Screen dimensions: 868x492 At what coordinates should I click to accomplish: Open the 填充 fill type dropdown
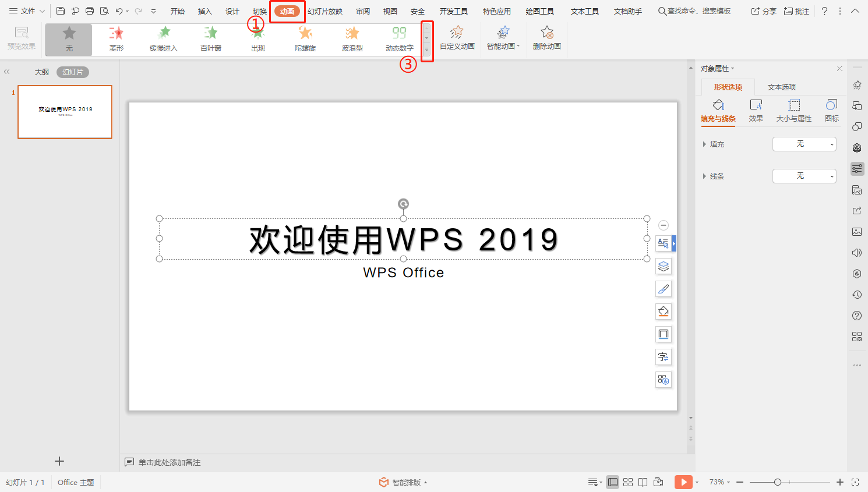point(804,144)
